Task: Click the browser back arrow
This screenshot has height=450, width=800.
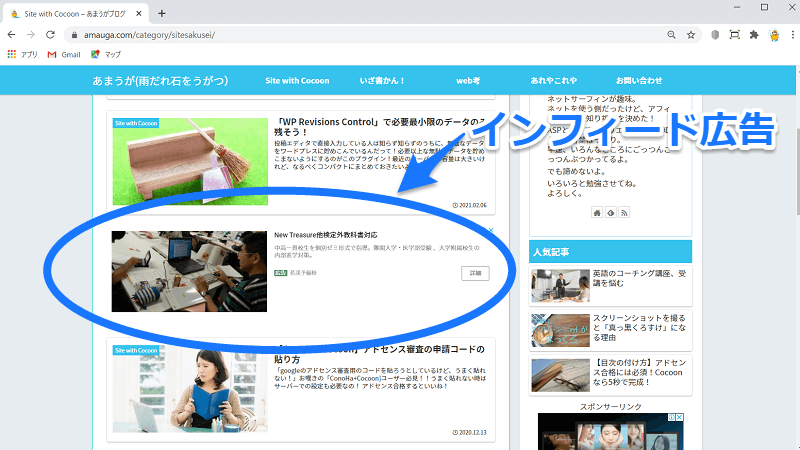Action: tap(12, 34)
